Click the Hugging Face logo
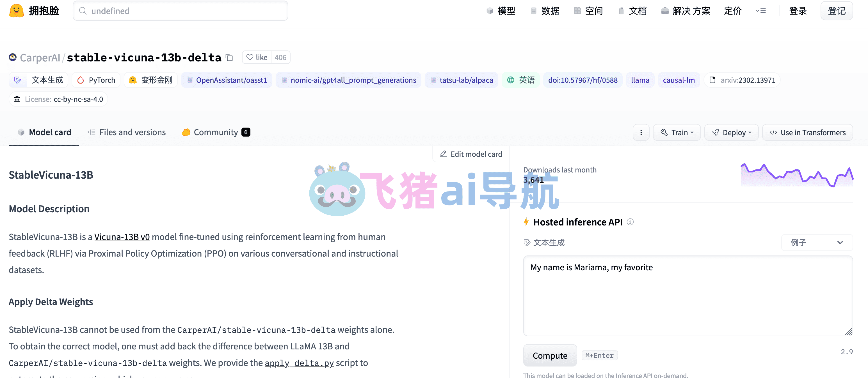868x378 pixels. (x=17, y=11)
